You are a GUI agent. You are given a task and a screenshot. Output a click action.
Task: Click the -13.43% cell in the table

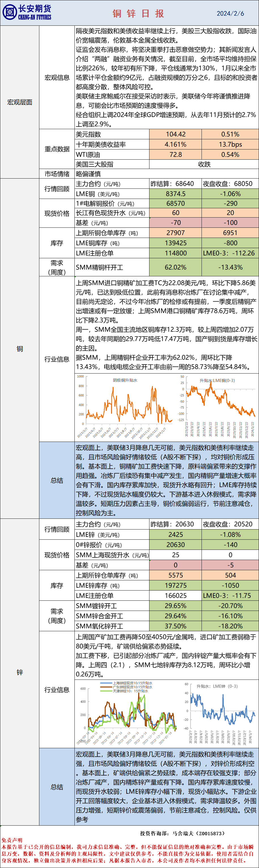point(230,267)
